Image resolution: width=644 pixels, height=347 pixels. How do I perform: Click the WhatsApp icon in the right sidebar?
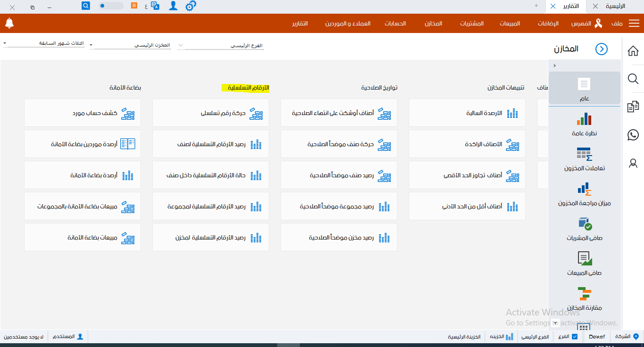click(x=633, y=135)
